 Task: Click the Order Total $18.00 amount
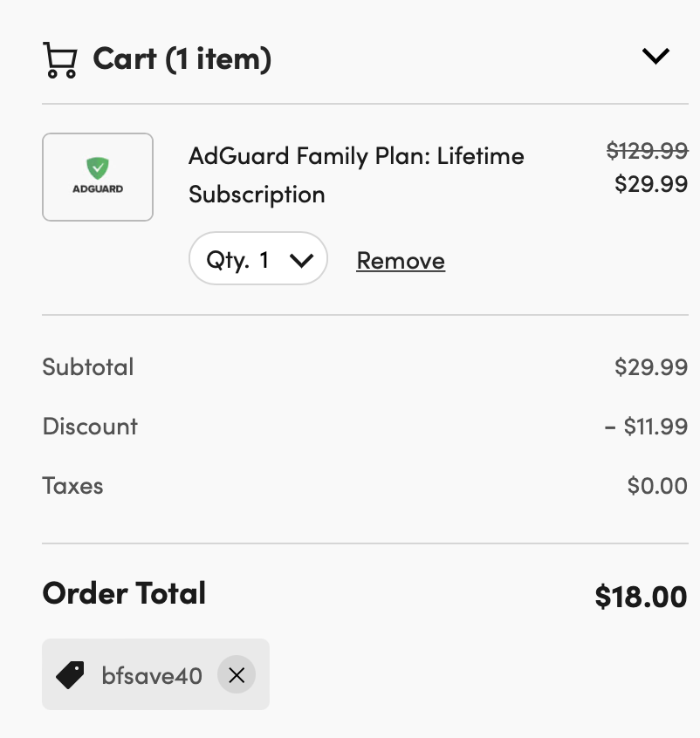pyautogui.click(x=641, y=597)
